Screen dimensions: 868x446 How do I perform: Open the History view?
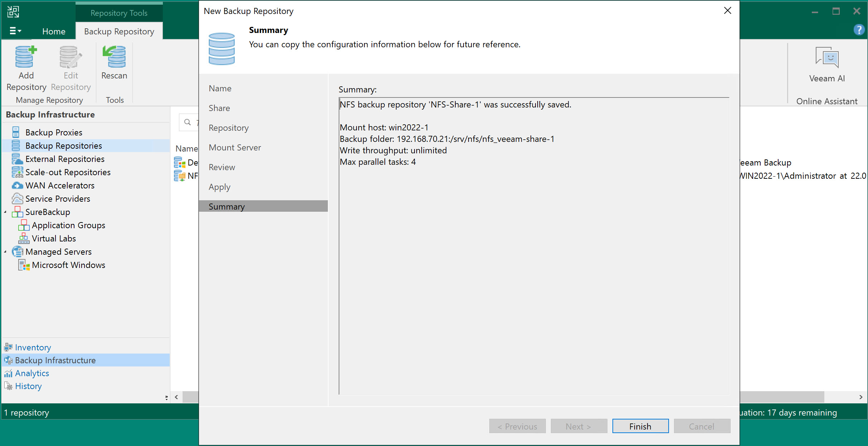28,386
